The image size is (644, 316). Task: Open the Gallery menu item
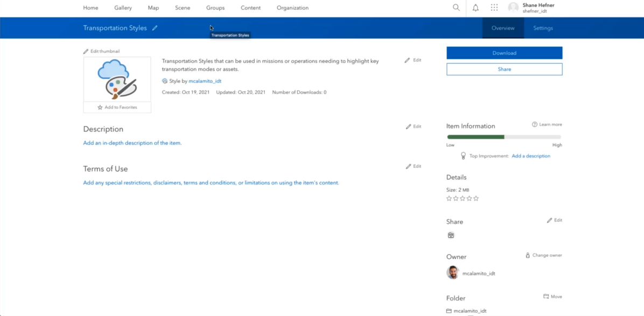[123, 8]
